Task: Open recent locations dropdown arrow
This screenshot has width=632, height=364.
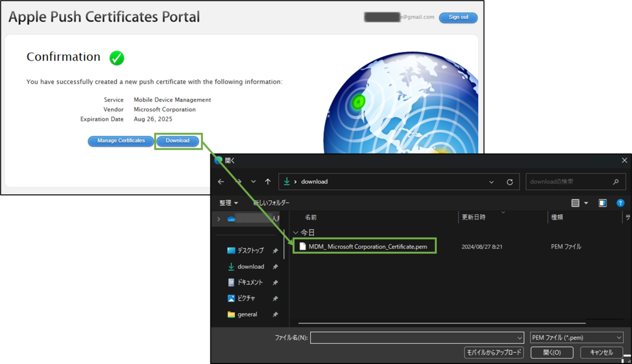Action: point(253,182)
